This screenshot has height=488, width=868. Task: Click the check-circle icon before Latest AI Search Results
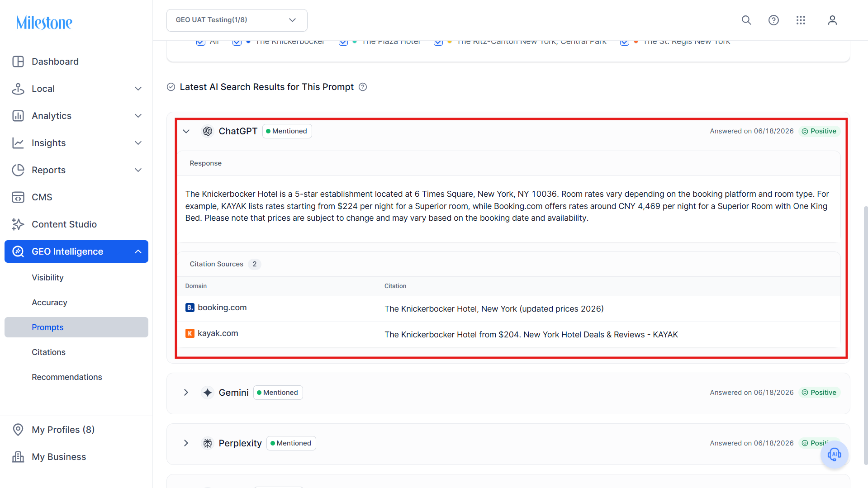(x=171, y=87)
